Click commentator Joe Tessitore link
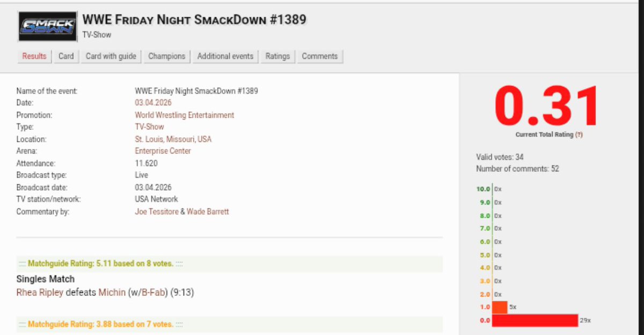 (156, 212)
